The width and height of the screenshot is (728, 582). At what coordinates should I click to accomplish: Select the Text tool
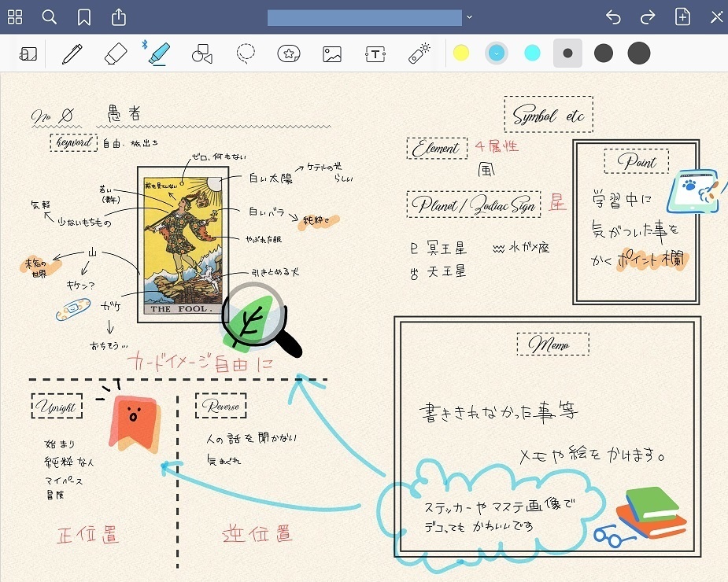[x=375, y=53]
